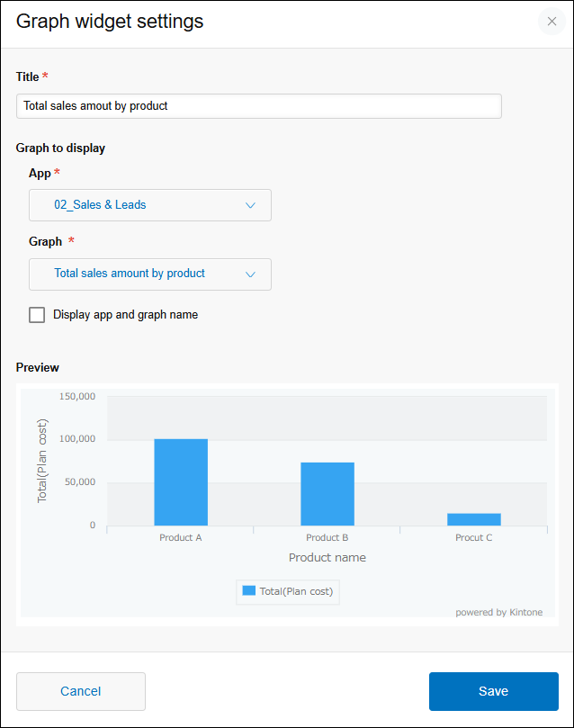Open the App selection dropdown
The height and width of the screenshot is (728, 574).
(149, 205)
